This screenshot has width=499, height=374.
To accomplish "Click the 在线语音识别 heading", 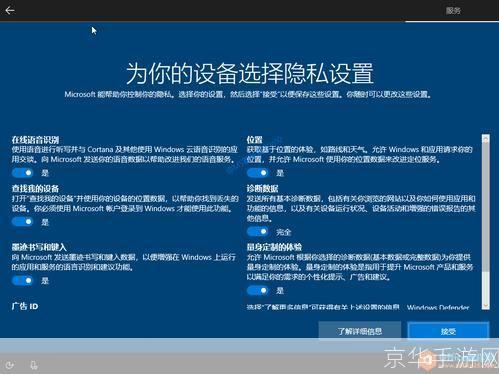I will (x=35, y=139).
